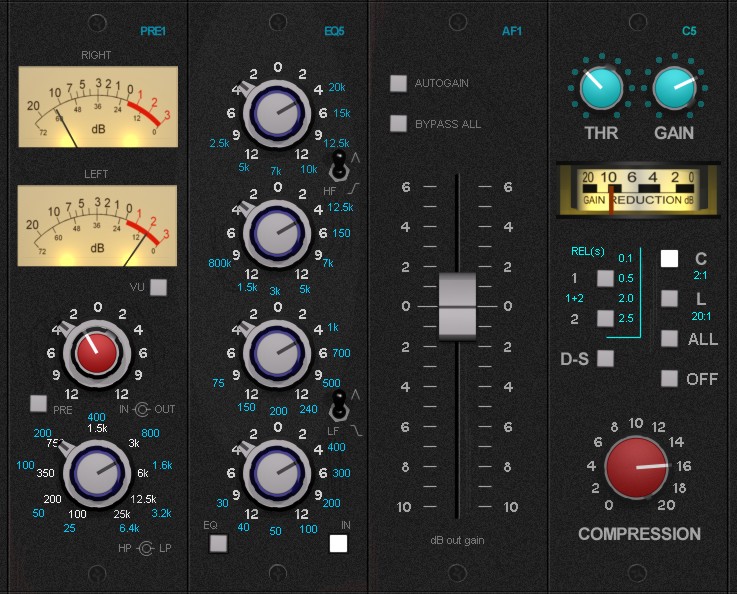This screenshot has width=737, height=594.
Task: Click the high-frequency EQ knob with 20k
Action: [277, 114]
